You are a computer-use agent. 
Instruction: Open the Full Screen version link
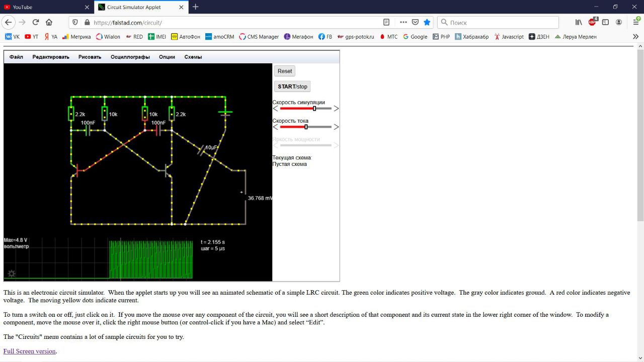[29, 351]
